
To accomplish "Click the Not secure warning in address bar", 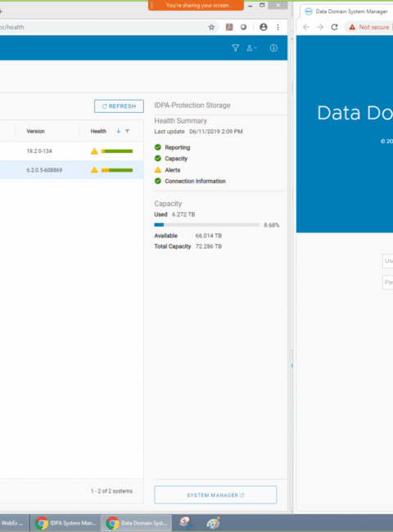I will pos(369,27).
